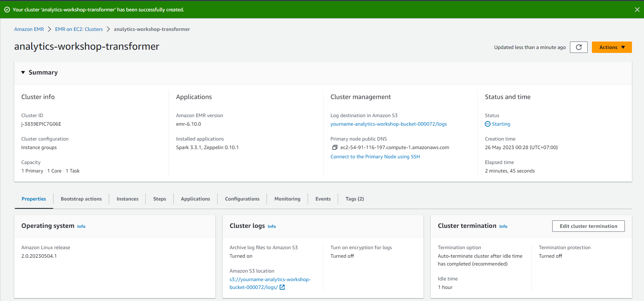Collapse the Summary section
Viewport: 644px width, 301px height.
click(23, 72)
